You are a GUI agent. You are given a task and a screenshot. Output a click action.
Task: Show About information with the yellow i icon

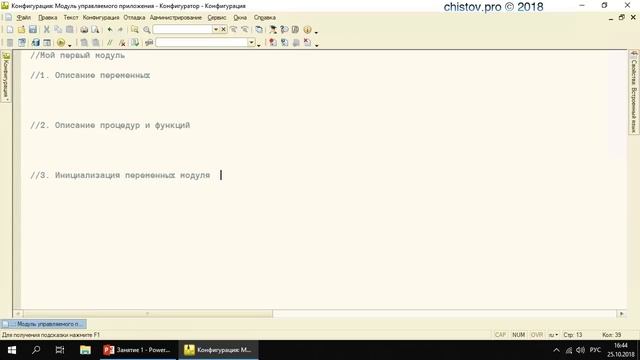tap(307, 29)
